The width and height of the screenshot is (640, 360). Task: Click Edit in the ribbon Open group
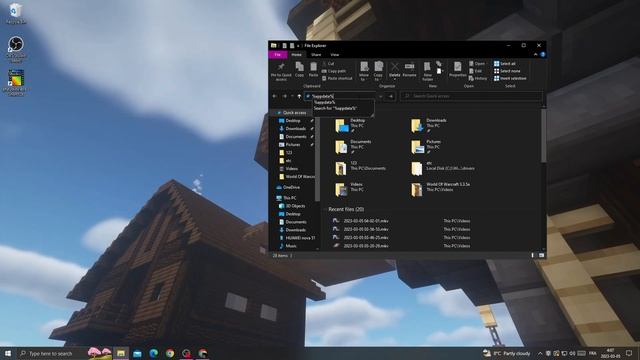coord(476,71)
